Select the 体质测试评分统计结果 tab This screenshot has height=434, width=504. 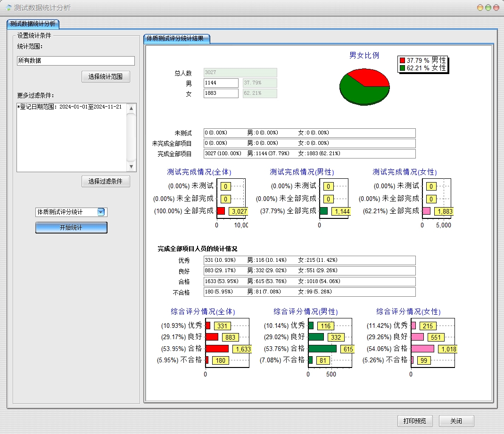point(176,39)
